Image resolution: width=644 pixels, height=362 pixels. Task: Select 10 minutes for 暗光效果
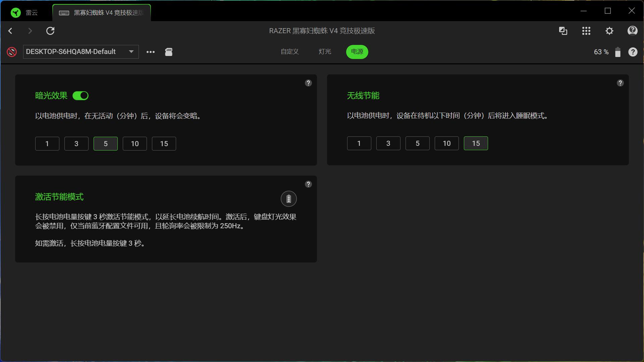click(x=135, y=144)
